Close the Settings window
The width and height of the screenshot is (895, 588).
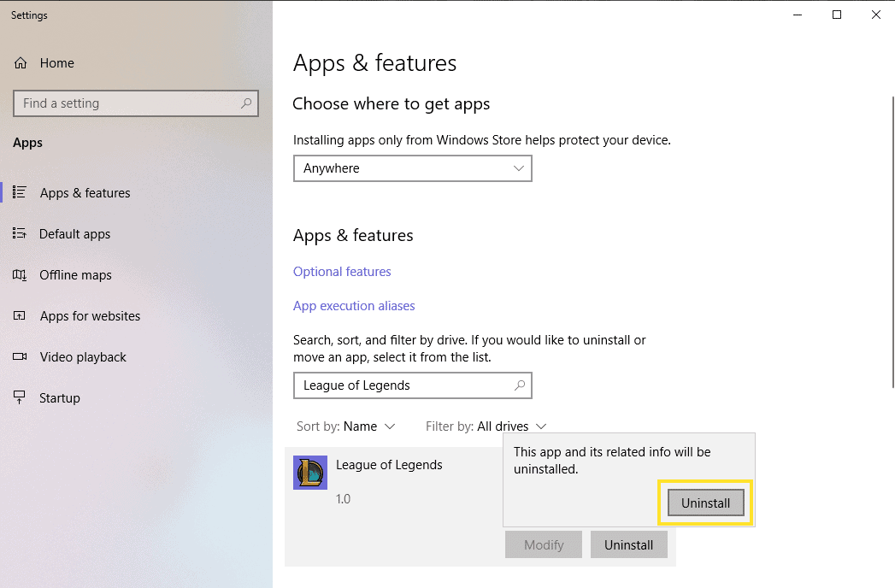click(x=876, y=15)
